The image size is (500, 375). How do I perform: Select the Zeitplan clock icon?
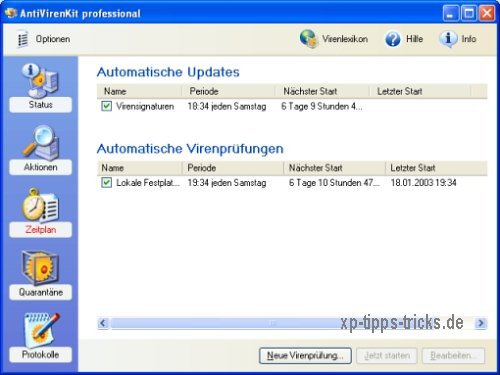pyautogui.click(x=41, y=205)
